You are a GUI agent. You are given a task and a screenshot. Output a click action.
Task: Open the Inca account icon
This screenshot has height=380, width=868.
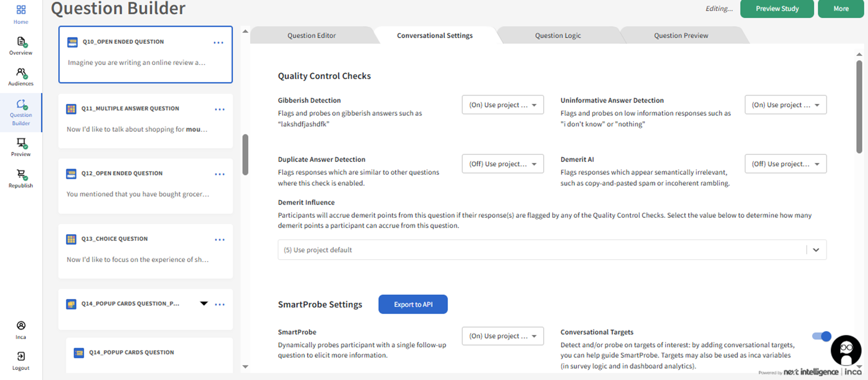tap(21, 326)
